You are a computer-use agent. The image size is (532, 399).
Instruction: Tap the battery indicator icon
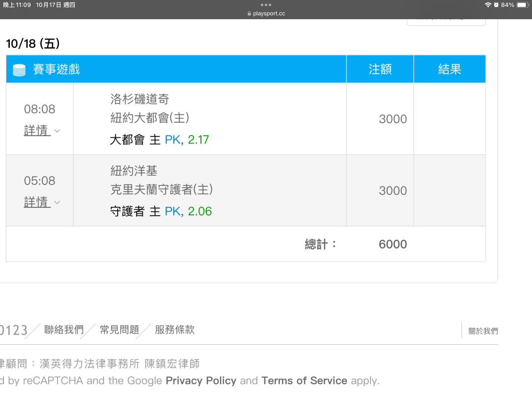523,5
